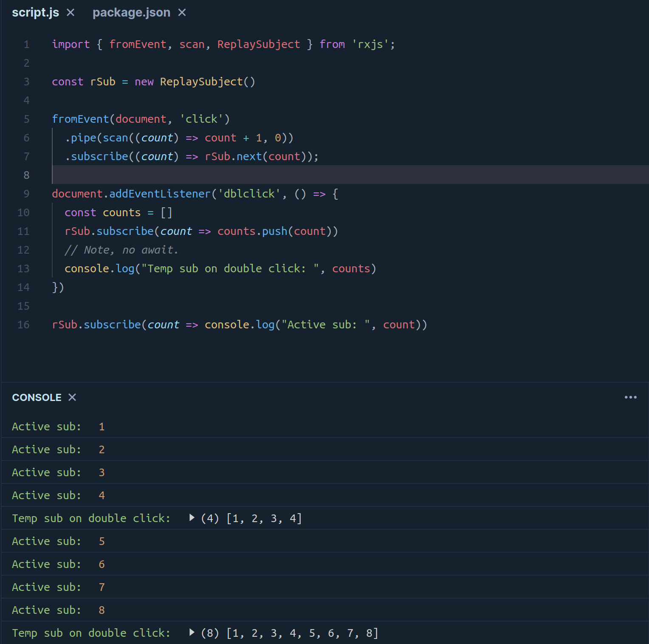Click line number 16 in the gutter
The width and height of the screenshot is (649, 644).
[23, 325]
